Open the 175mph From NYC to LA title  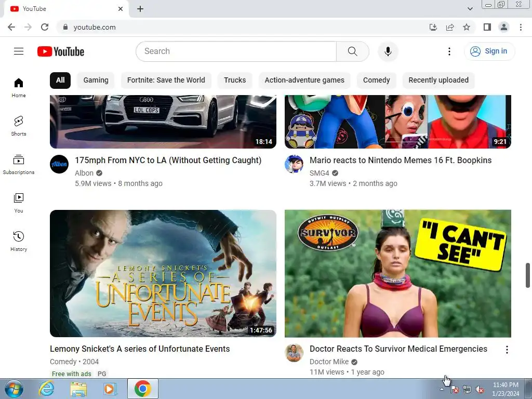click(x=168, y=160)
